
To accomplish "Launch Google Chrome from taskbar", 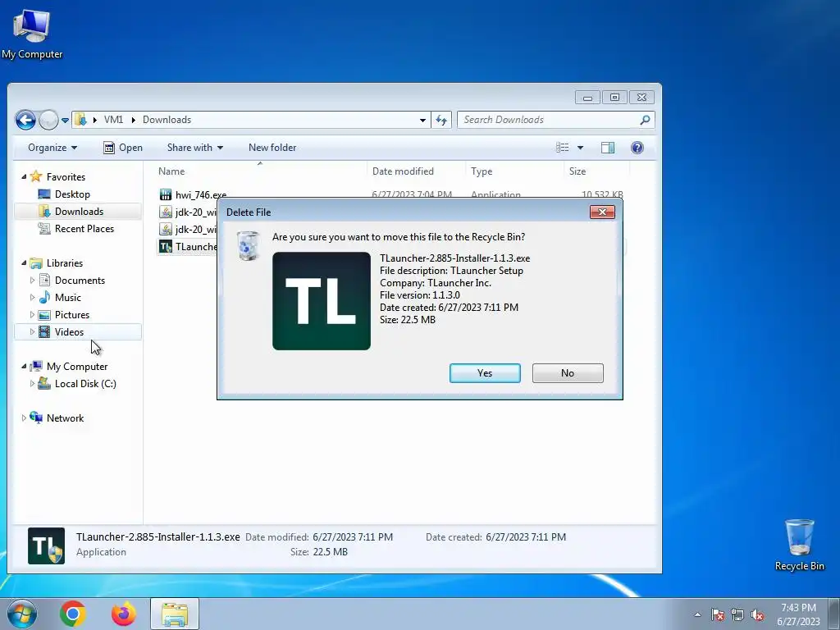I will pos(73,614).
